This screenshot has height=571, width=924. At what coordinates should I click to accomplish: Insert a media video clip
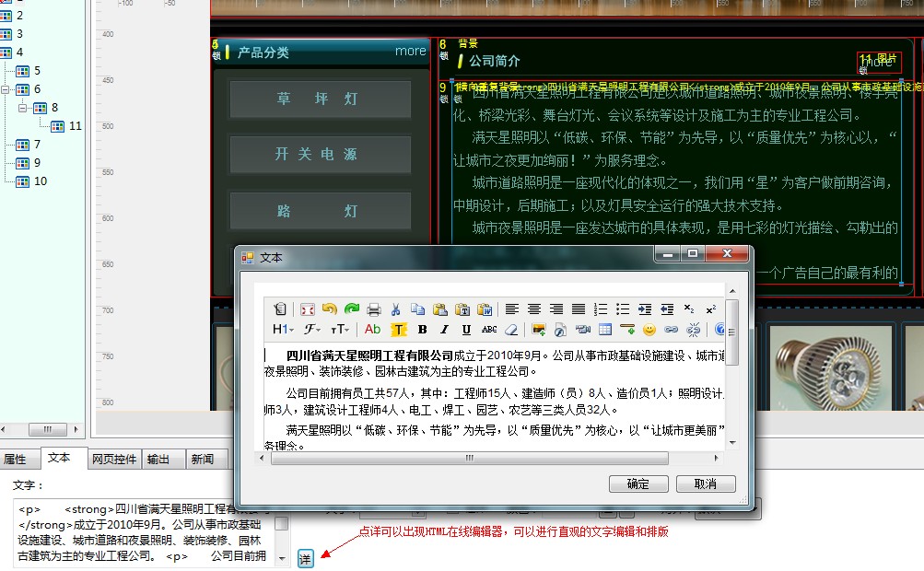click(583, 330)
